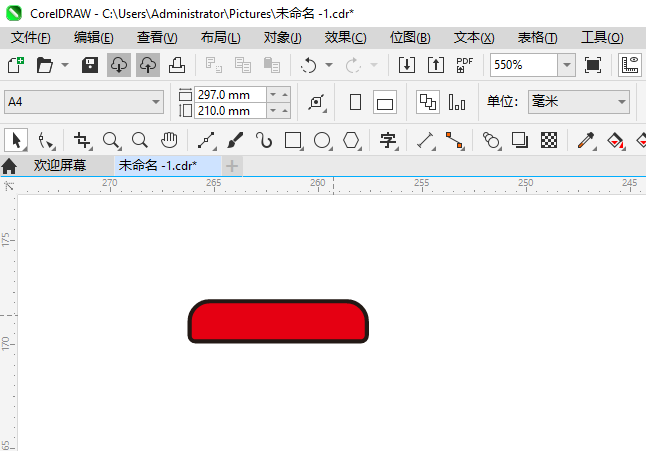Add a new document with plus tab
Screen dimensions: 646x451
pos(232,166)
